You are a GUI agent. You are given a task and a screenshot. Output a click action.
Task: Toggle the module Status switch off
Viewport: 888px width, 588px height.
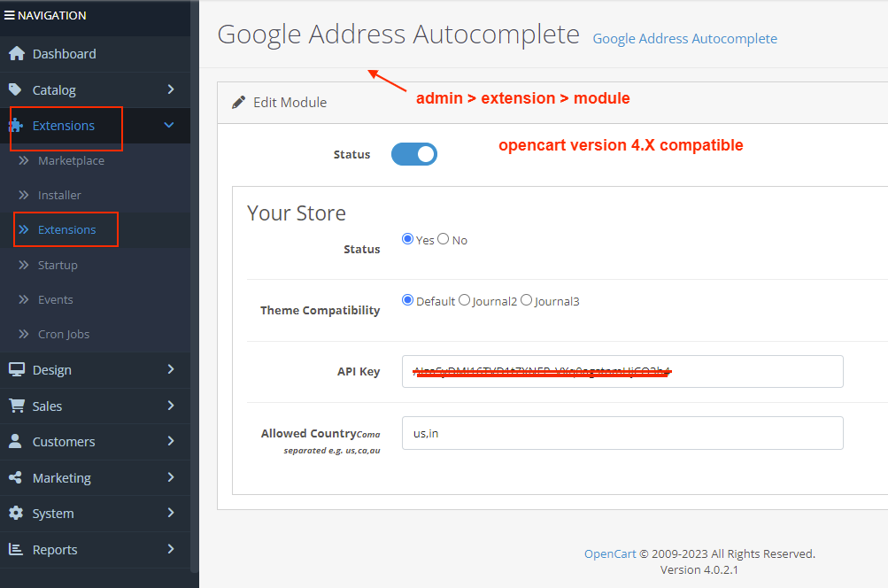point(414,154)
